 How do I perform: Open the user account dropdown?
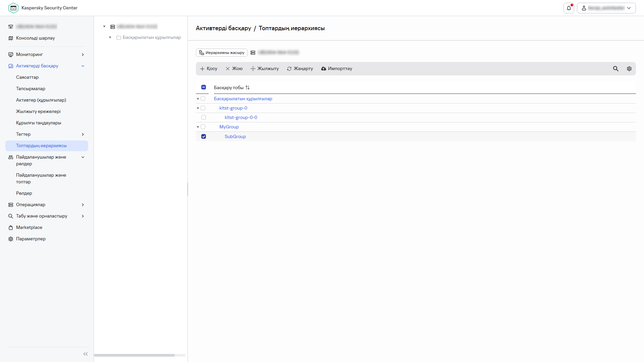[606, 8]
